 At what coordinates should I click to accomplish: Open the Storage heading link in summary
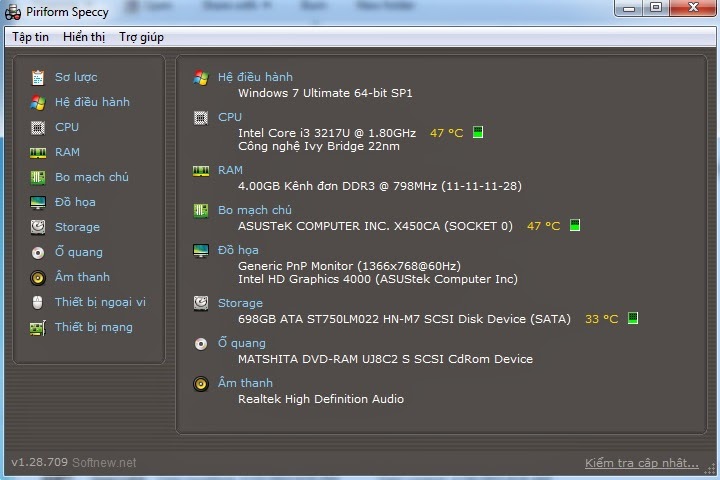tap(240, 303)
